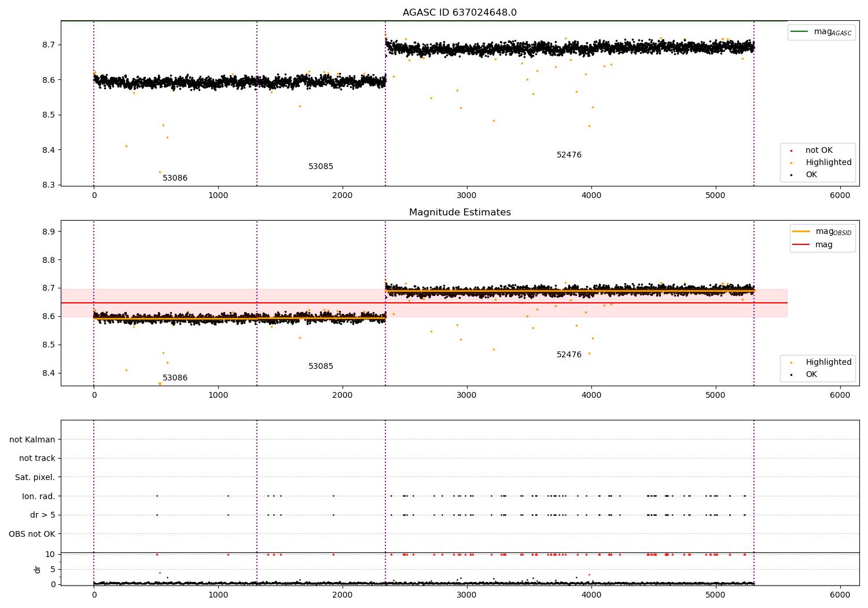Click the orange line sample beside mag OBSID
This screenshot has height=608, width=868.
801,232
